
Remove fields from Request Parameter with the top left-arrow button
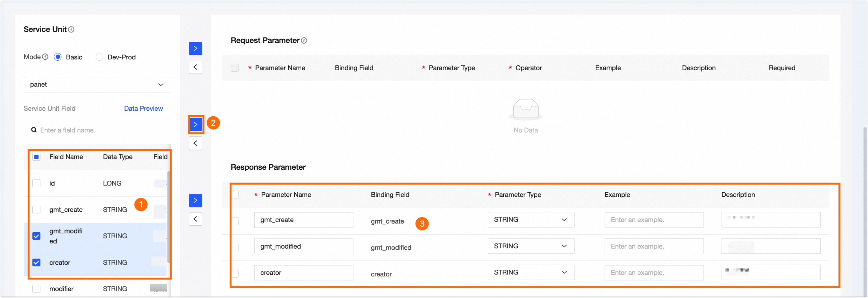[x=196, y=67]
